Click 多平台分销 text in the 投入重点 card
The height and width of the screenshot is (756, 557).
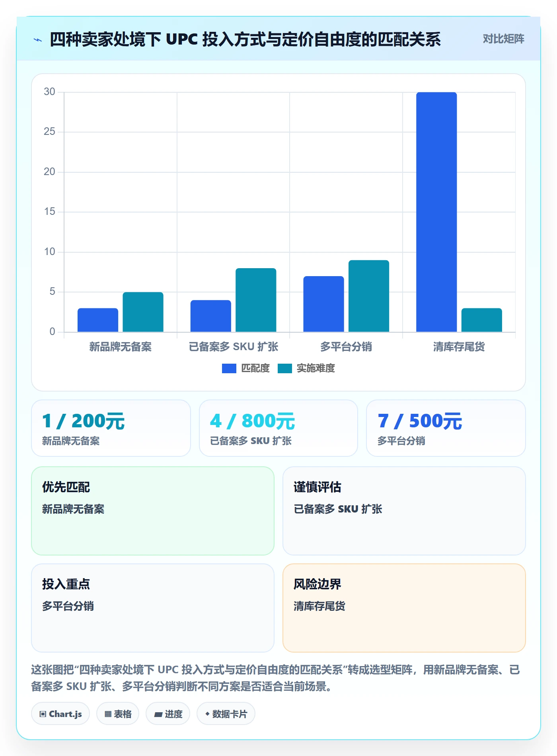coord(68,606)
